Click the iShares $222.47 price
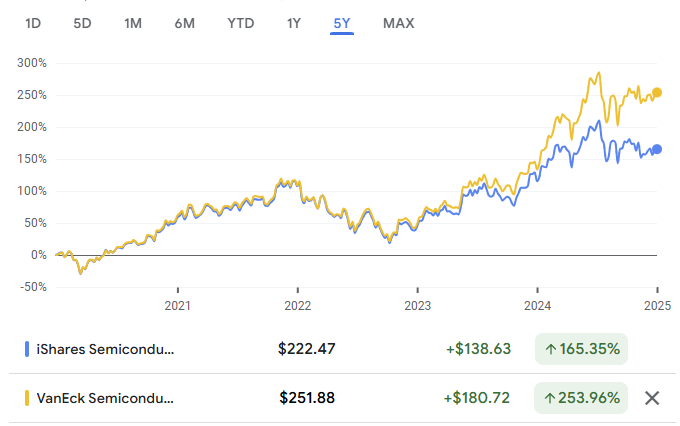 coord(306,349)
